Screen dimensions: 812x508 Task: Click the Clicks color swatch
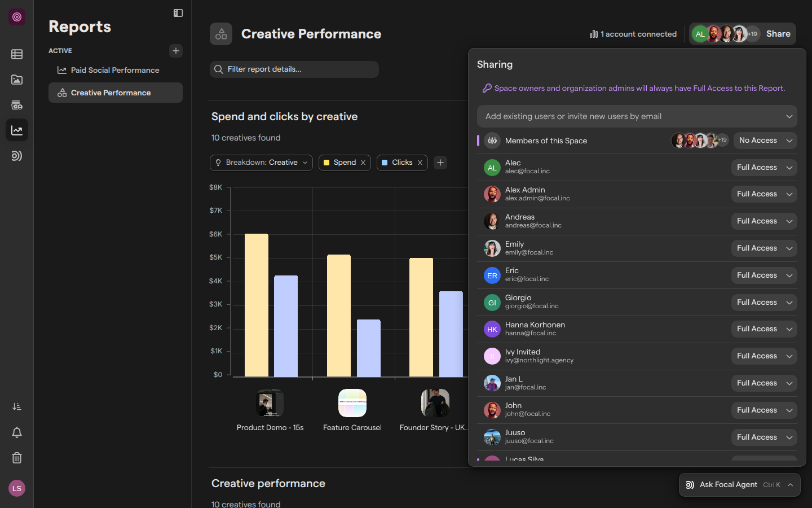point(385,163)
